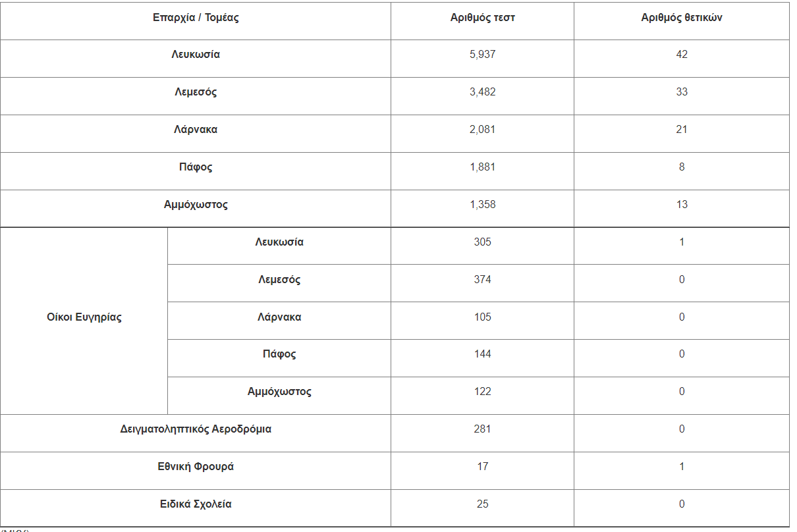Image resolution: width=797 pixels, height=532 pixels.
Task: Select the top-level Λευκωσία row label
Action: point(196,55)
